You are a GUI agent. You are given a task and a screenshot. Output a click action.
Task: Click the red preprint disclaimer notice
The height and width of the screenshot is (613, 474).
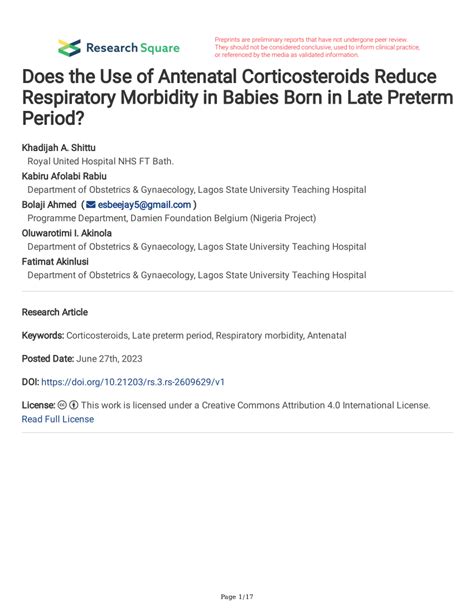tap(317, 47)
